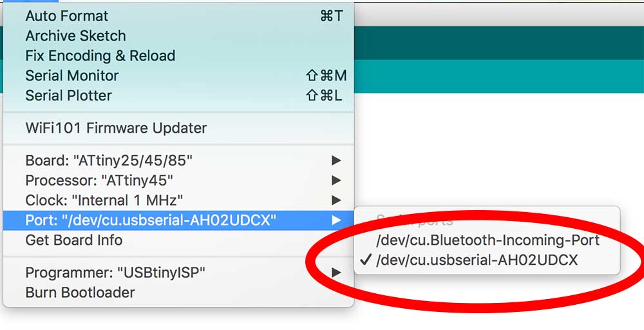The height and width of the screenshot is (330, 644).
Task: Click Get Board Info
Action: click(x=178, y=240)
